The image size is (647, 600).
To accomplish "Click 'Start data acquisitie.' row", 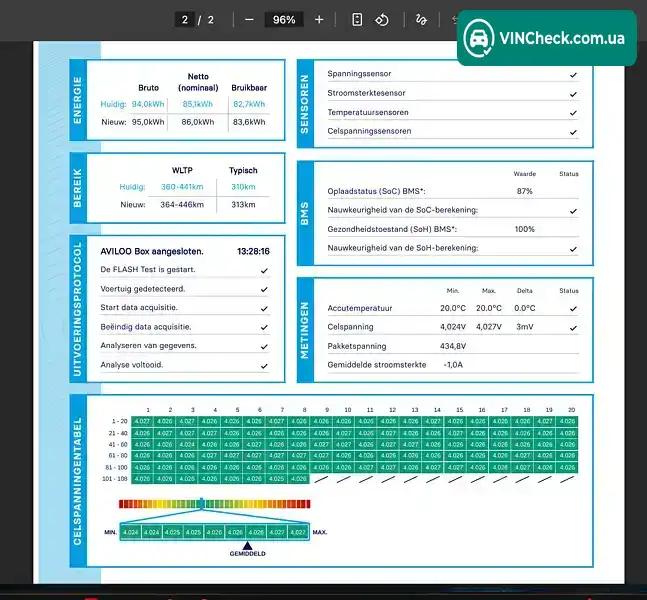I will (x=184, y=308).
